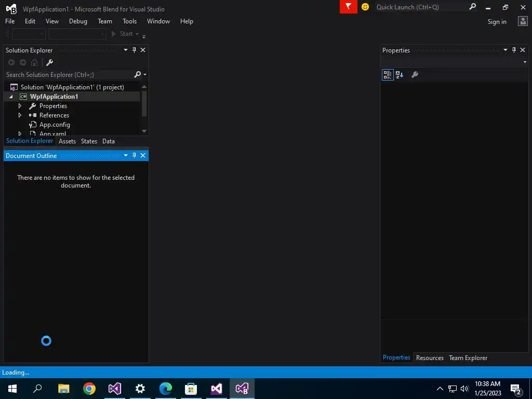Pin the Solution Explorer panel
Viewport: 532px width, 399px height.
134,50
